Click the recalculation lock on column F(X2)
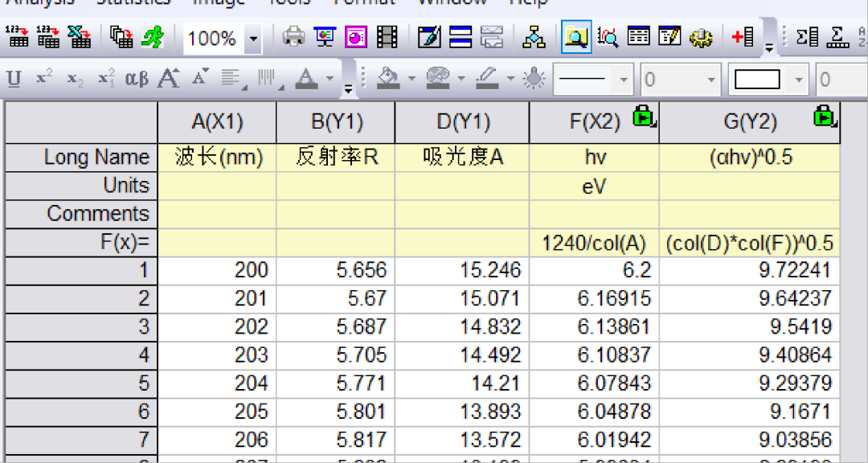The image size is (868, 463). click(644, 117)
